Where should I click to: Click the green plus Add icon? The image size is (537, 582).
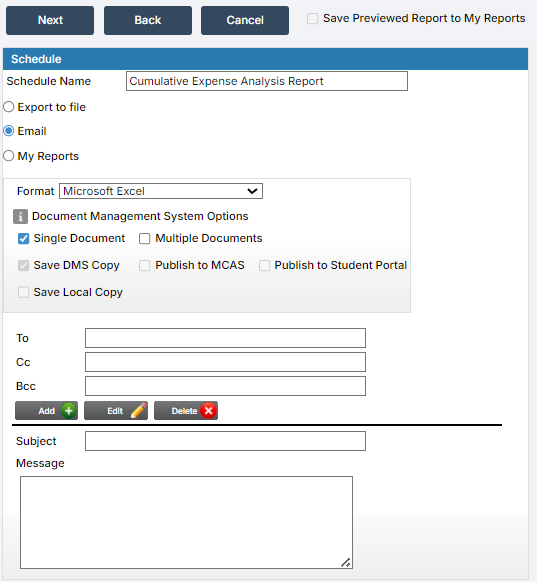coord(69,411)
